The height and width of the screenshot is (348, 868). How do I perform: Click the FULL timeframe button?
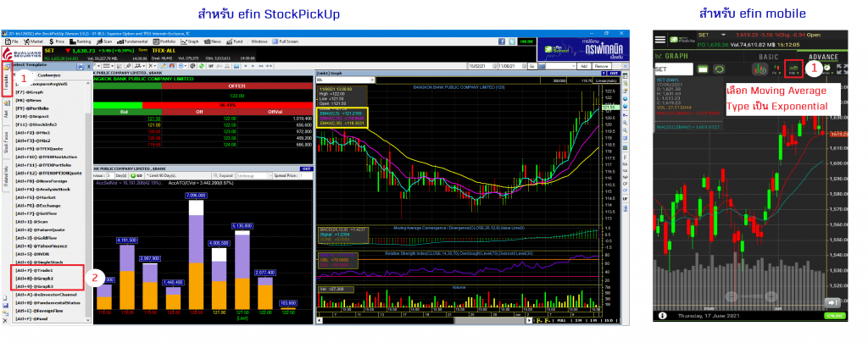pyautogui.click(x=561, y=320)
